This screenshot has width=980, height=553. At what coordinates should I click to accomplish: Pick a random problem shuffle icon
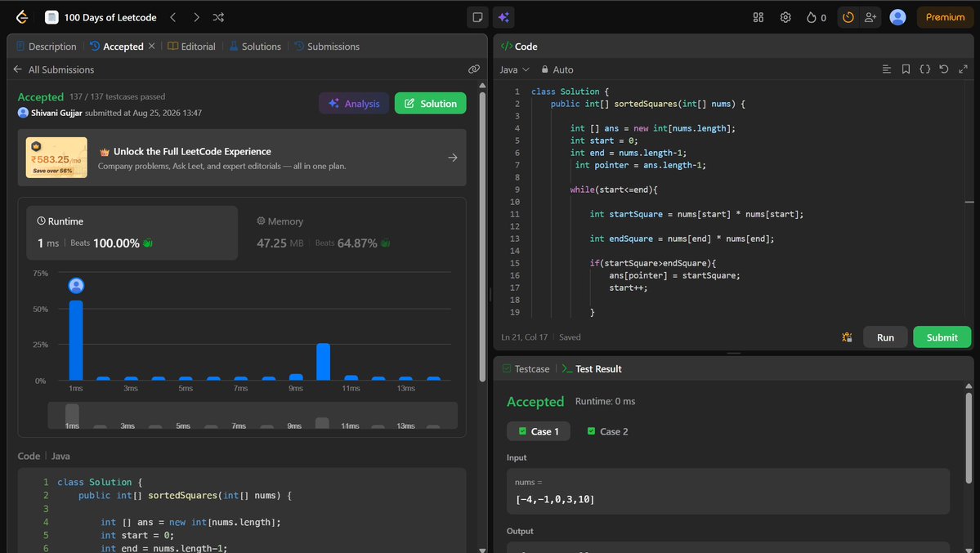click(218, 17)
